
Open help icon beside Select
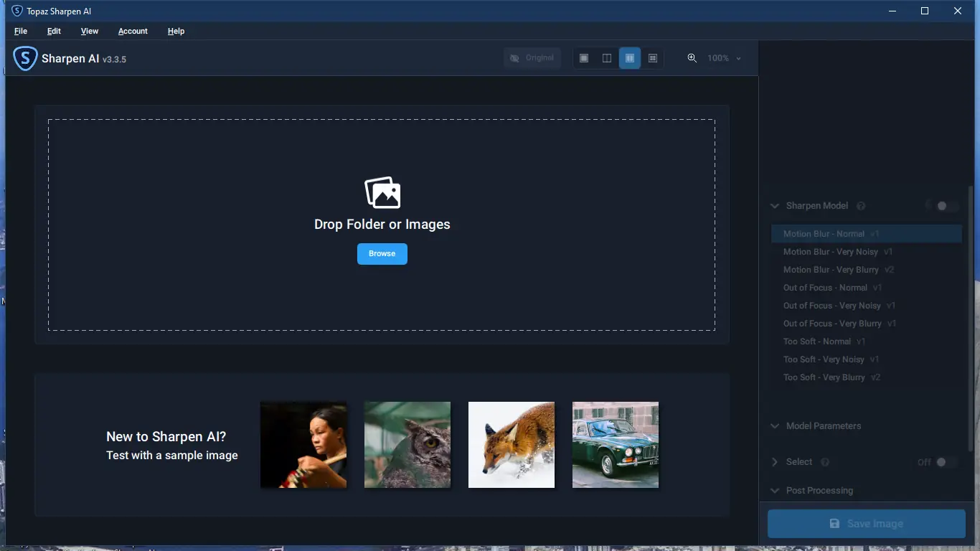(825, 462)
